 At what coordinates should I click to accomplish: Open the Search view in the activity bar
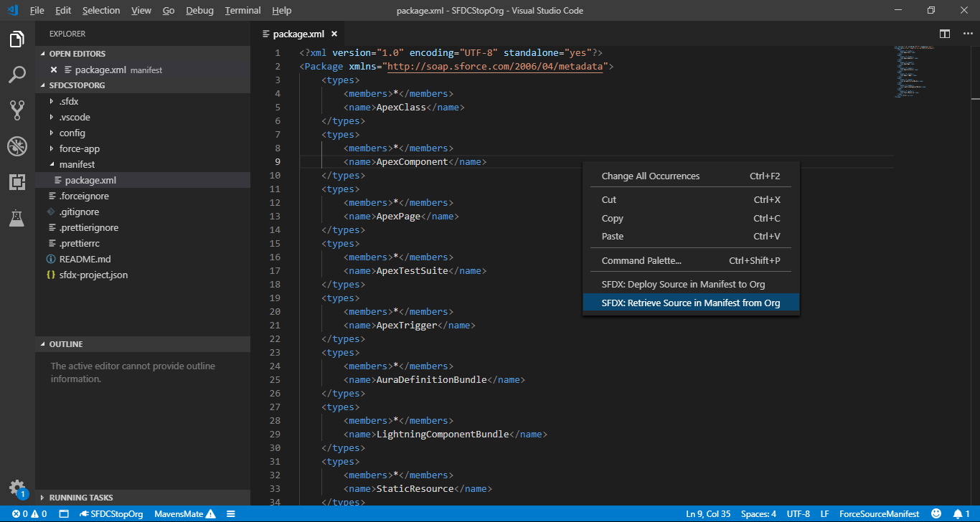[17, 75]
